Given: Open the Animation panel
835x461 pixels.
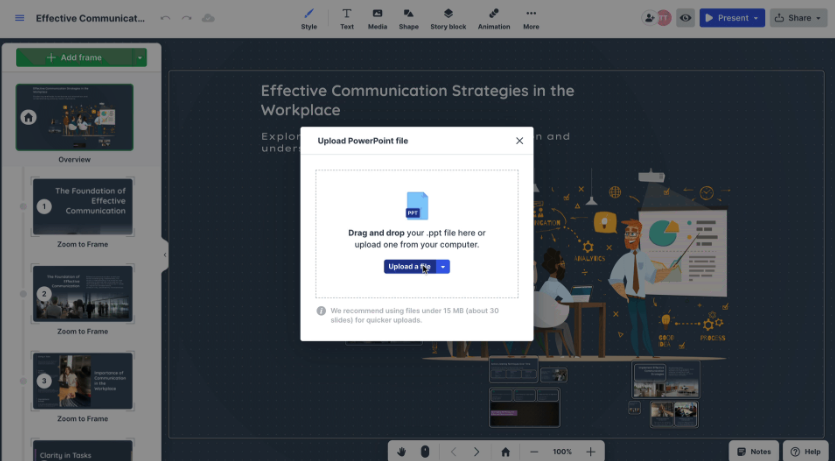Looking at the screenshot, I should [x=494, y=18].
